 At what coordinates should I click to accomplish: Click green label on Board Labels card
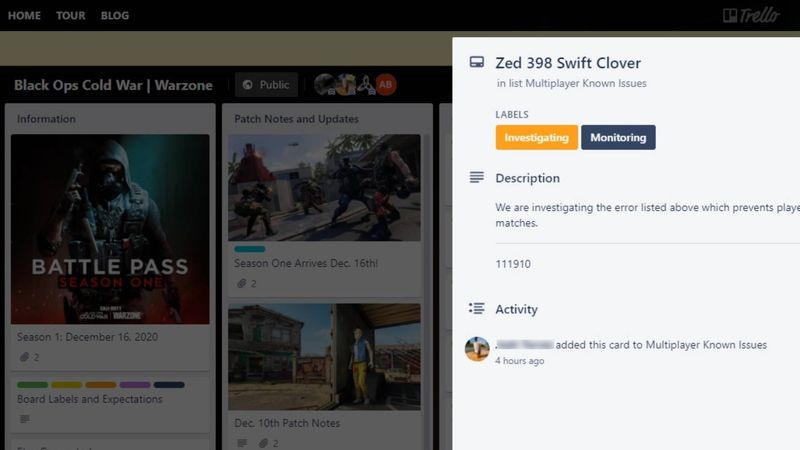point(32,385)
